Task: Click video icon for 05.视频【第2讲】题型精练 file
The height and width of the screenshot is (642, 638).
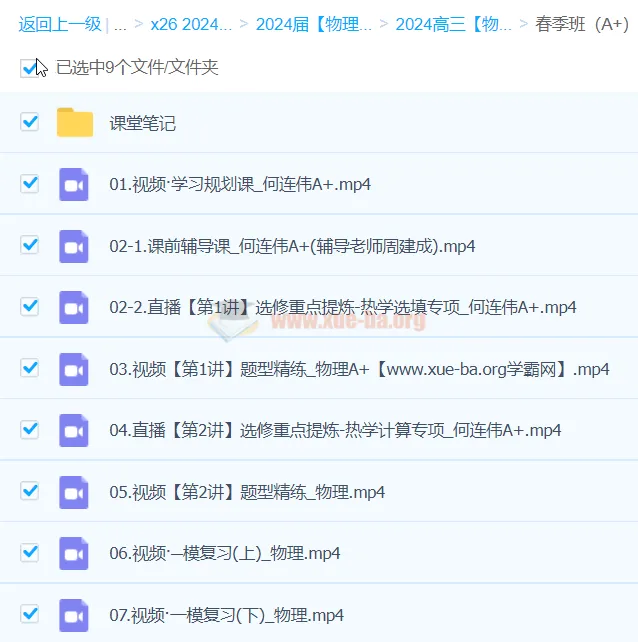Action: [x=75, y=492]
